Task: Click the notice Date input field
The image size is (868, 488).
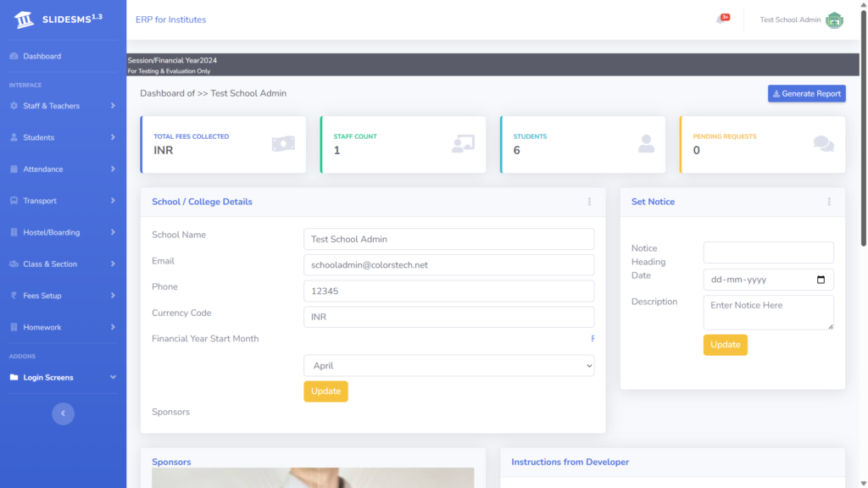Action: [768, 280]
